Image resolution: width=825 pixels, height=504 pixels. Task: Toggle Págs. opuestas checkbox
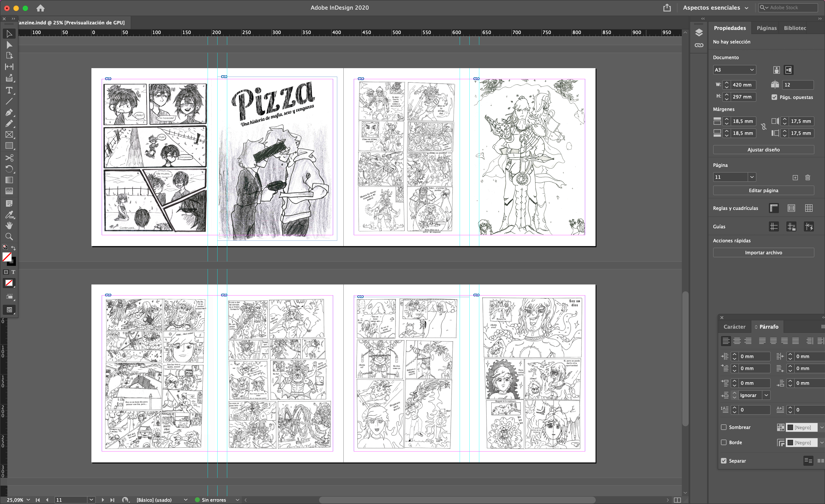point(774,97)
